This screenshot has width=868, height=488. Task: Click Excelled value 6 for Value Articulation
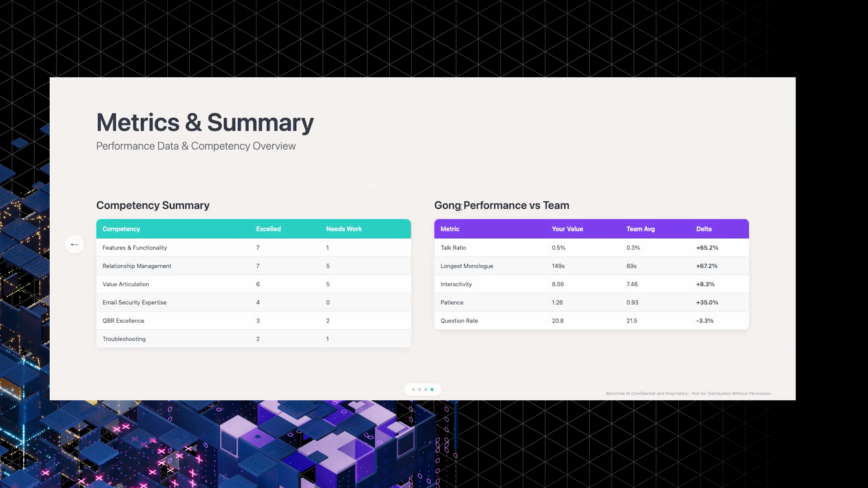point(258,284)
